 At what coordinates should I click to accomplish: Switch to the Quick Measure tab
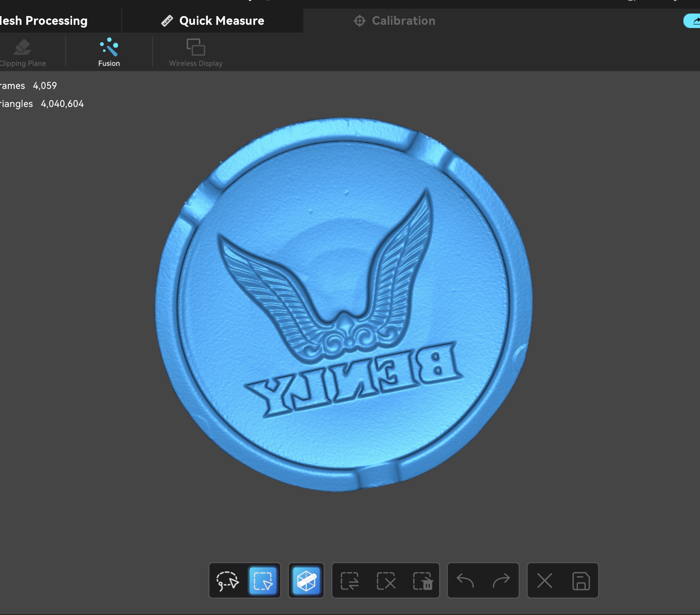tap(213, 21)
